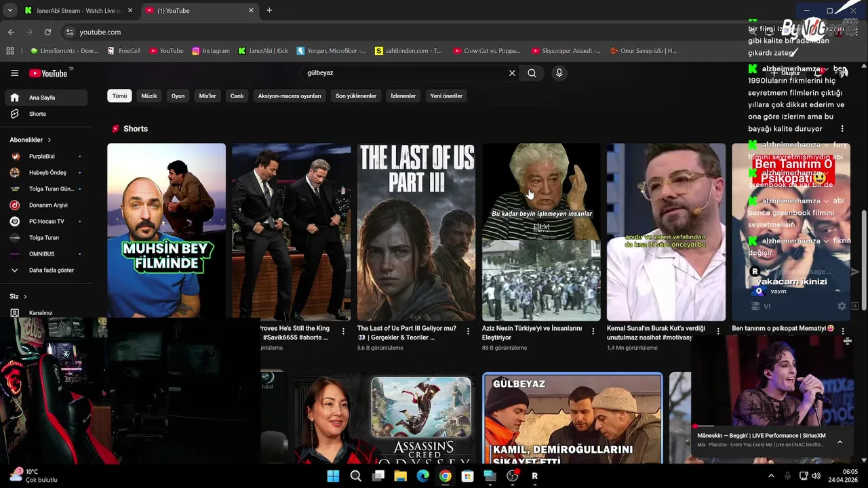Expand the Abonelikler section chevron

49,140
